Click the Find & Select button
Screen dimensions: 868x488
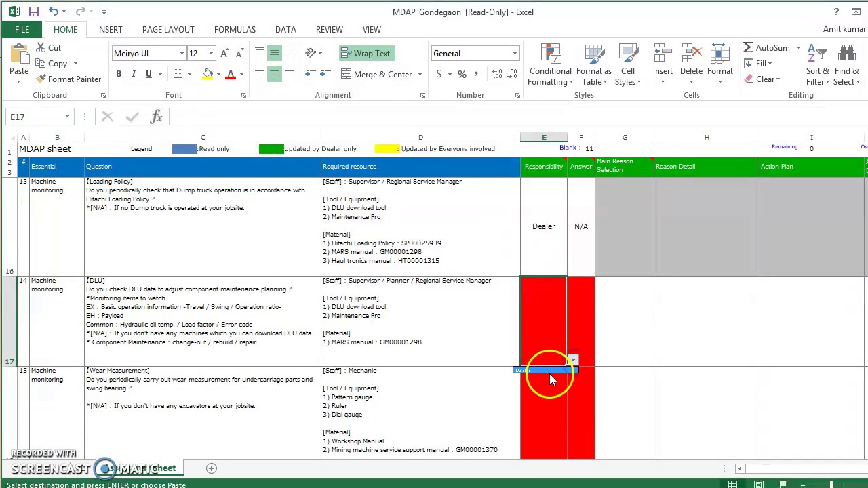point(847,65)
